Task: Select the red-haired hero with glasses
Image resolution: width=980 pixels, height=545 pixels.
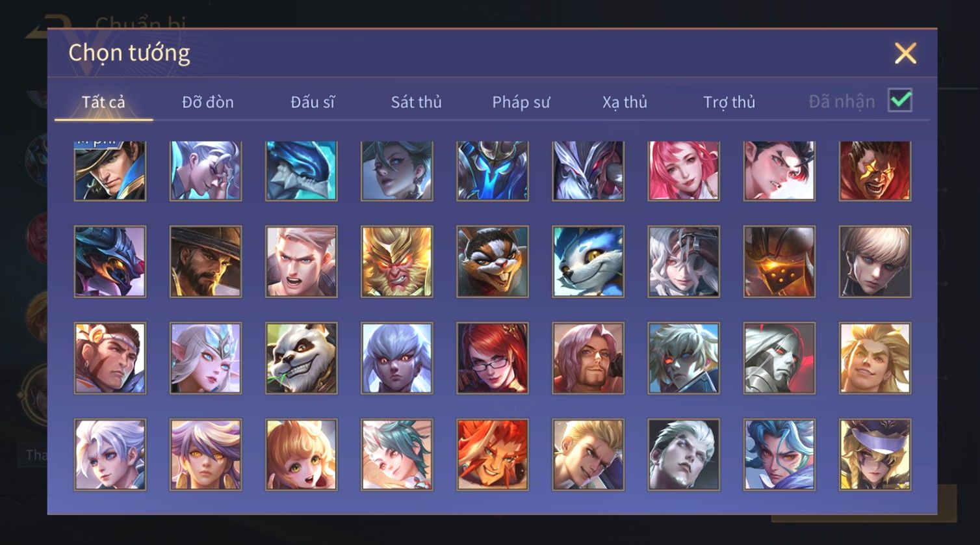Action: 493,358
